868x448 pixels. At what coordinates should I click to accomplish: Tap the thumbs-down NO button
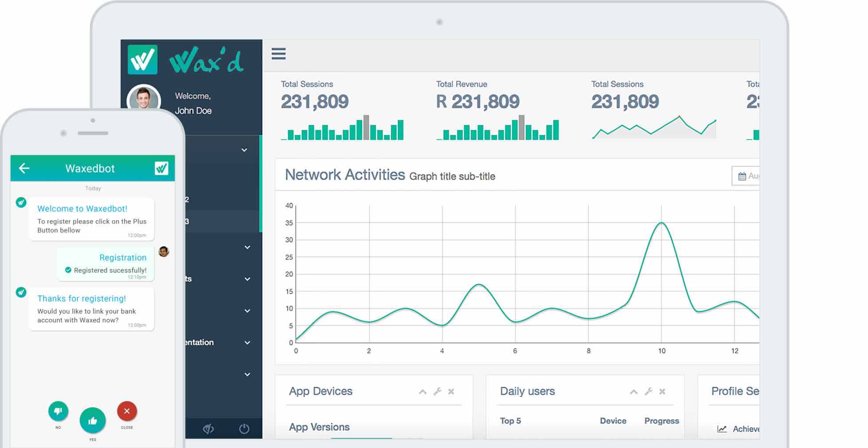[x=58, y=411]
